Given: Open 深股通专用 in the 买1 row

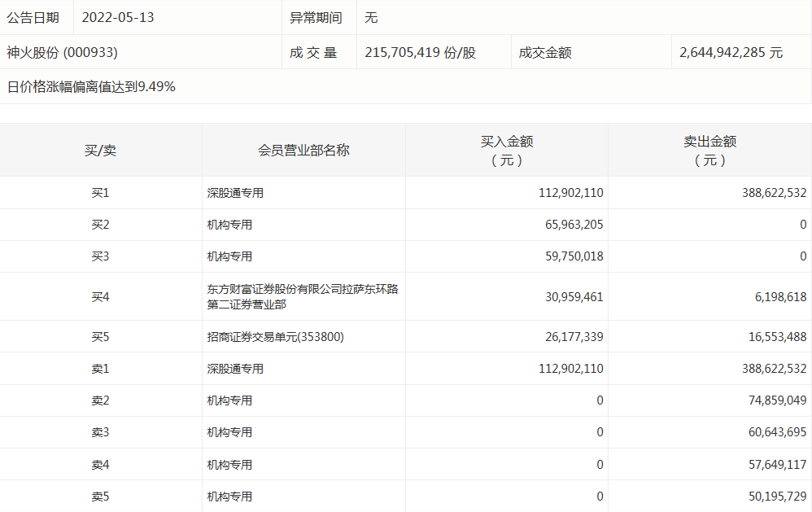Looking at the screenshot, I should (x=235, y=193).
